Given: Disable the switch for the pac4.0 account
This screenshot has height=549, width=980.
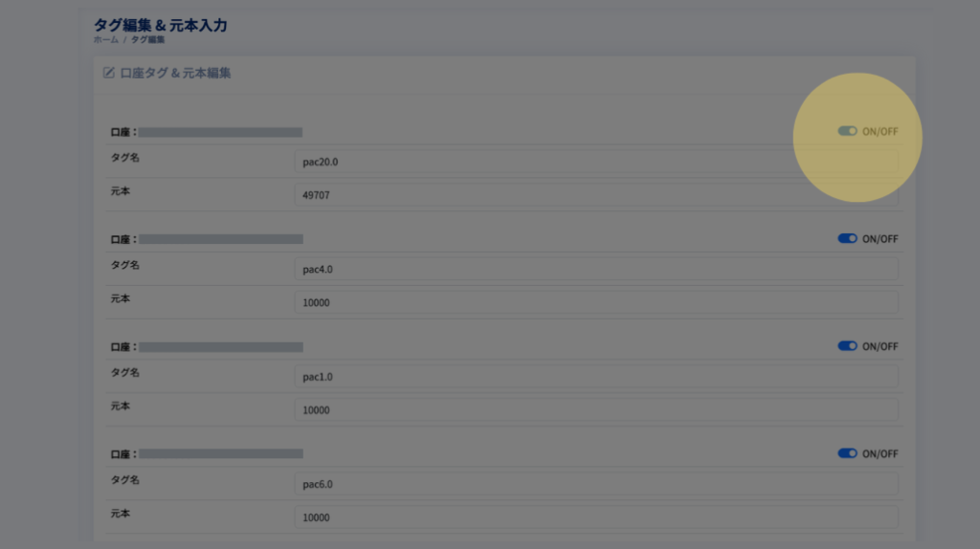Looking at the screenshot, I should click(847, 239).
